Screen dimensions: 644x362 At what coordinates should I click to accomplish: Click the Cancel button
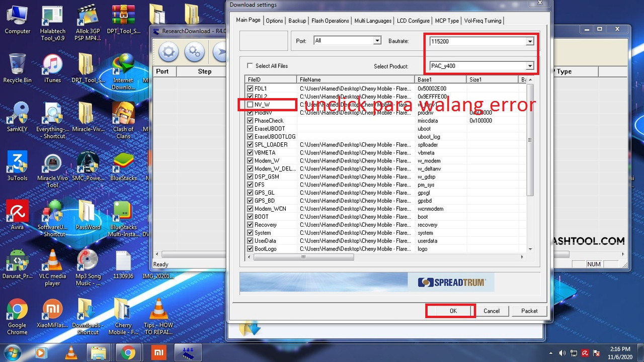(492, 311)
